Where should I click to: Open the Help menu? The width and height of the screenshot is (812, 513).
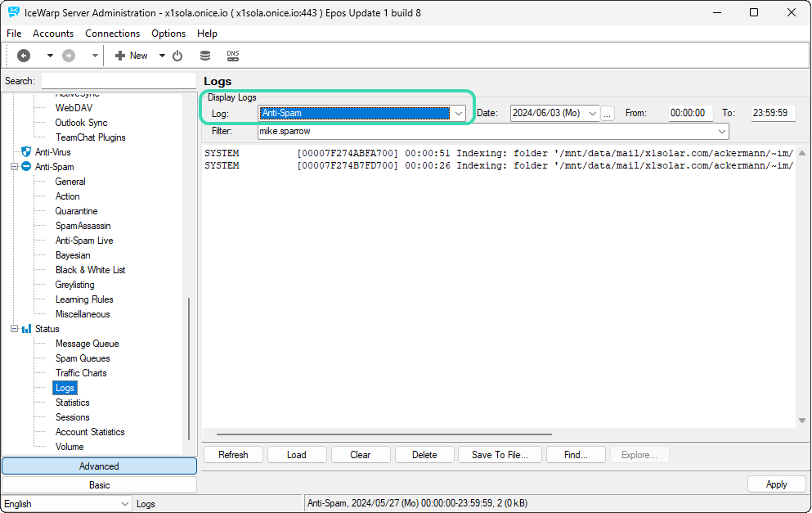207,34
